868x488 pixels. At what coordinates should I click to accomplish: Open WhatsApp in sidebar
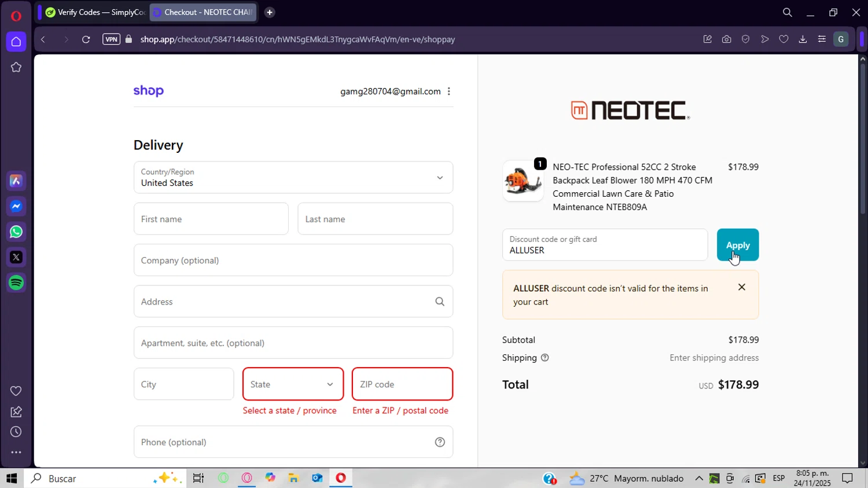pos(16,232)
